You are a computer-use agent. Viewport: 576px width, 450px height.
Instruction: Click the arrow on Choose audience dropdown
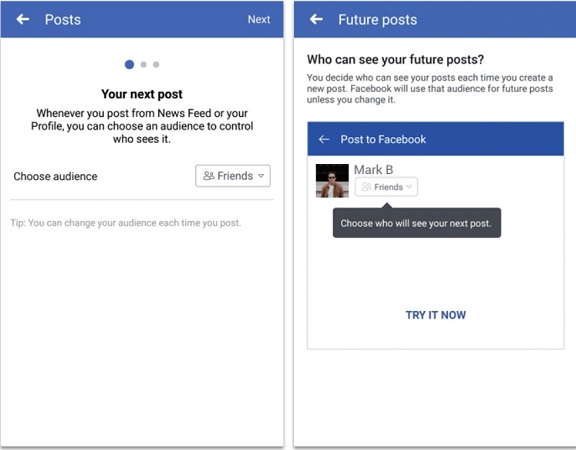click(x=261, y=176)
